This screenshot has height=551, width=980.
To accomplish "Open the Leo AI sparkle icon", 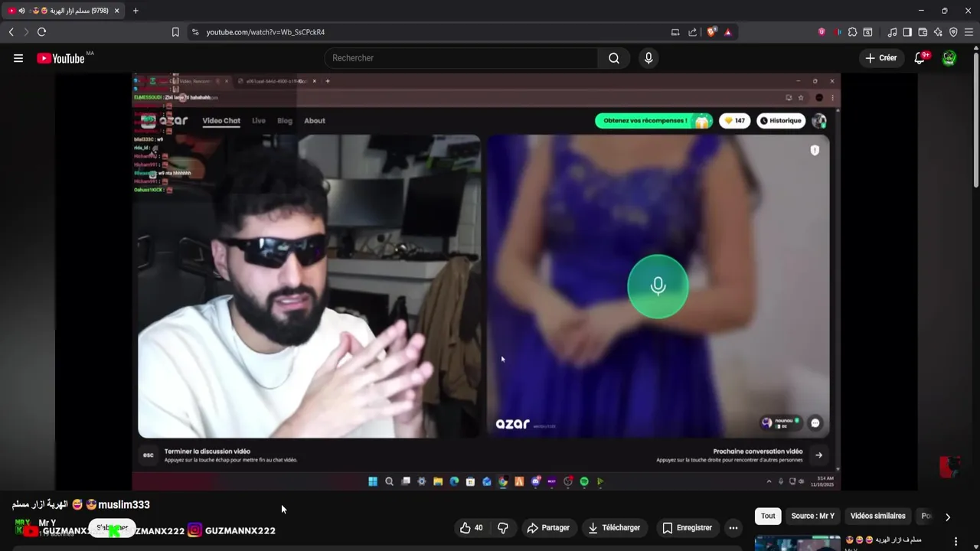I will point(938,32).
